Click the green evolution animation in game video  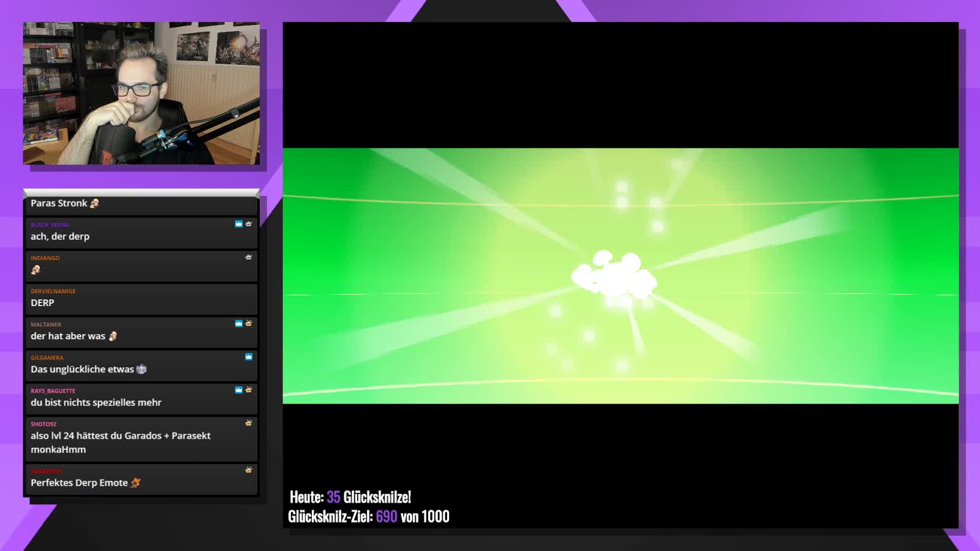click(620, 275)
